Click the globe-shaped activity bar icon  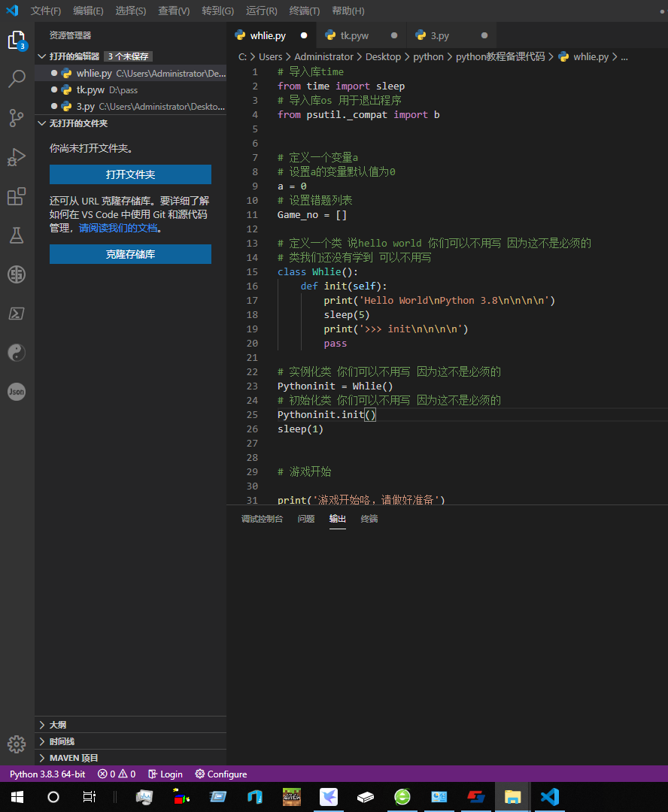[17, 274]
